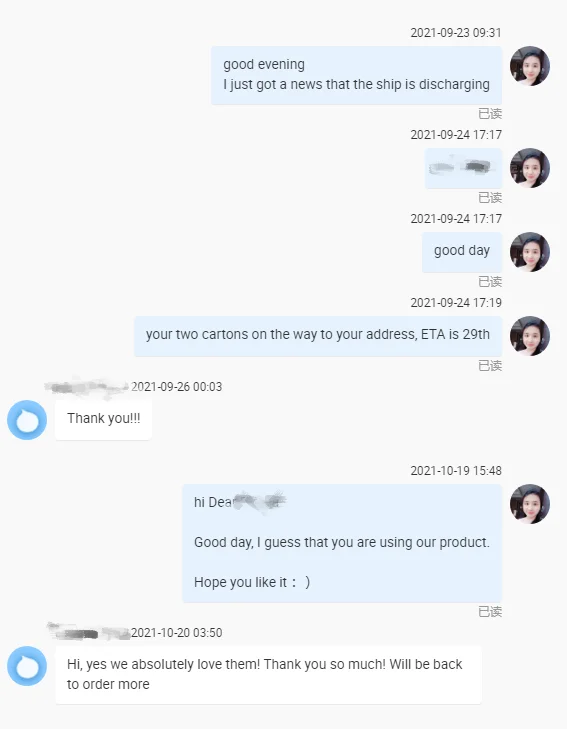Select the 'ETA is 29th' message bubble
567x729 pixels.
point(318,336)
